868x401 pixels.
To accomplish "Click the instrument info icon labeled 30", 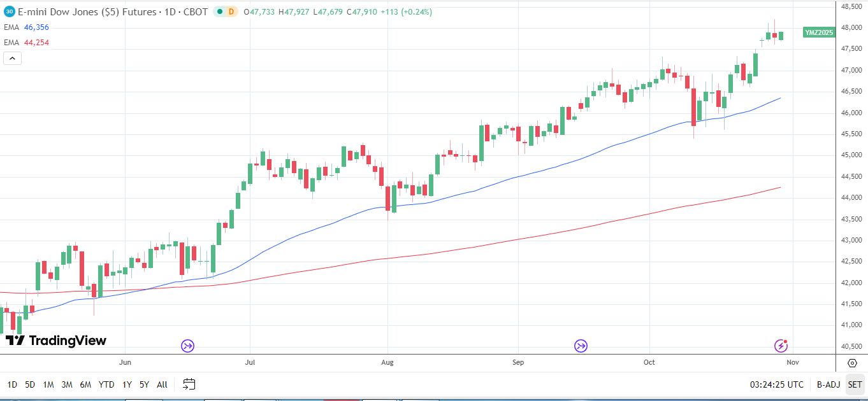I will 8,11.
